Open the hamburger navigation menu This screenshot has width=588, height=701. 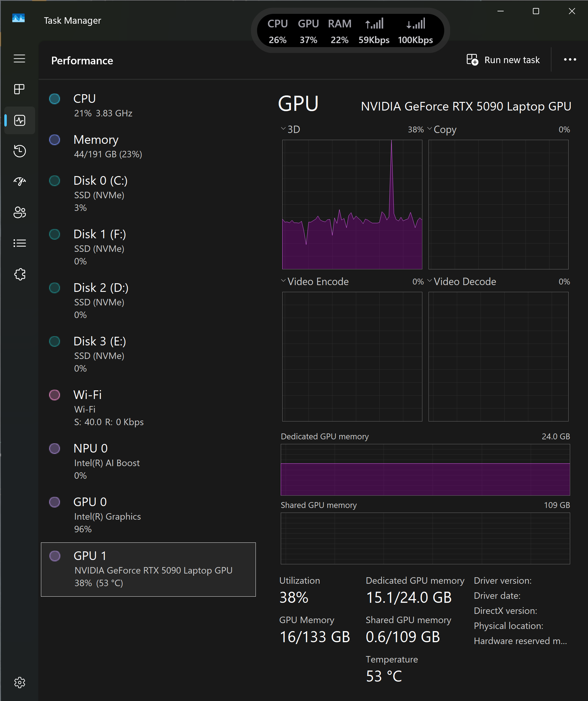tap(19, 59)
